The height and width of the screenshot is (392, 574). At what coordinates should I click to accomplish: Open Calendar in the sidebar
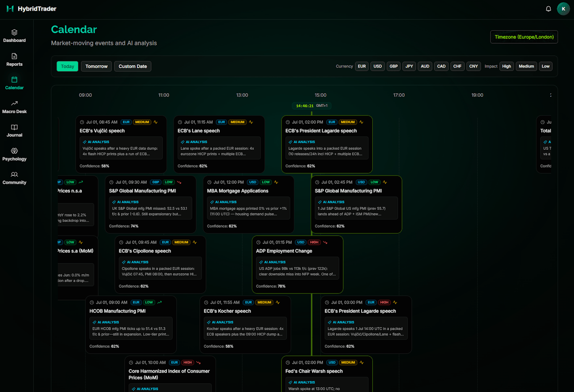coord(15,83)
